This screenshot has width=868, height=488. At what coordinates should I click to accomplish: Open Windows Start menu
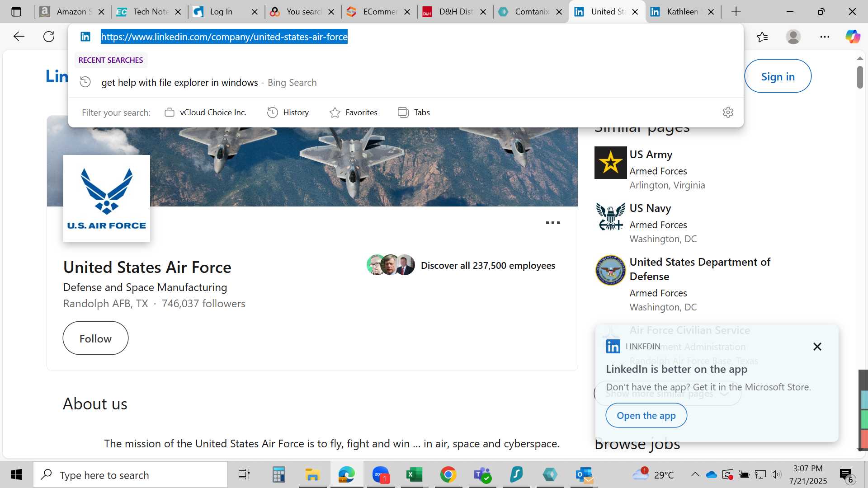16,474
